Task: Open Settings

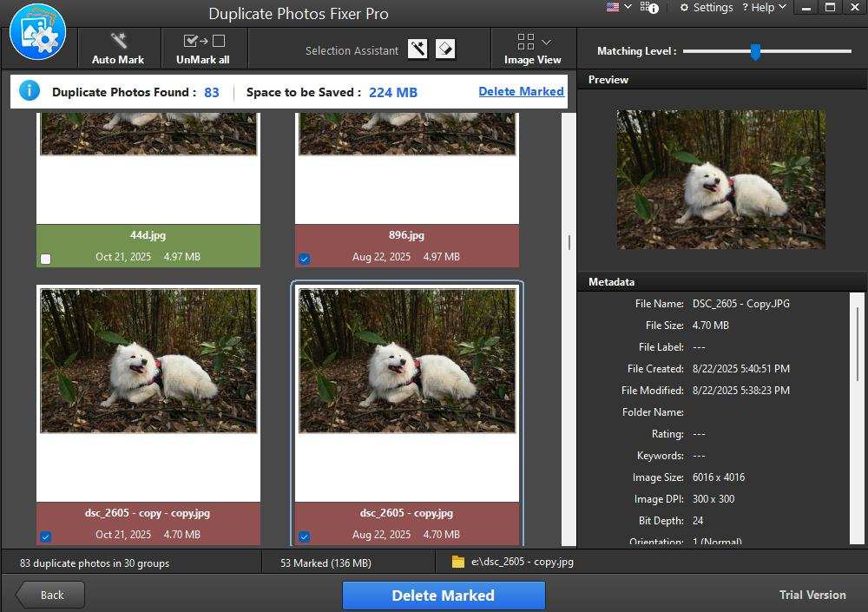Action: [x=707, y=7]
